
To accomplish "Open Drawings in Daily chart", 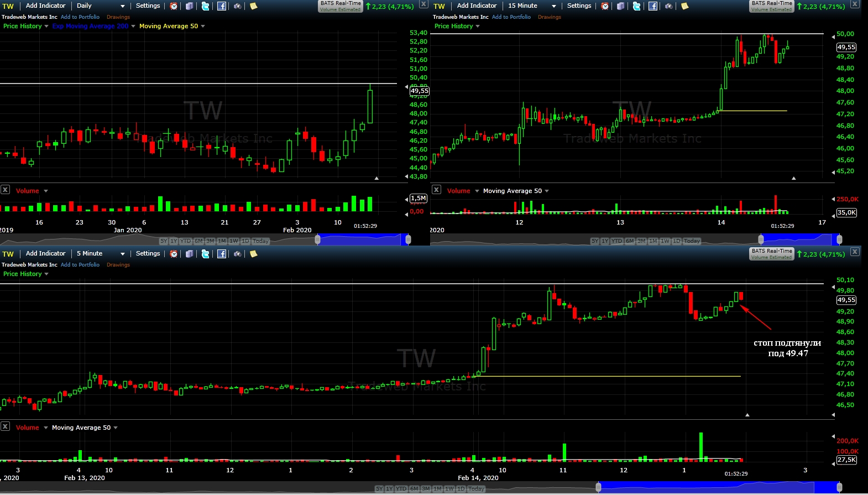I will 118,17.
